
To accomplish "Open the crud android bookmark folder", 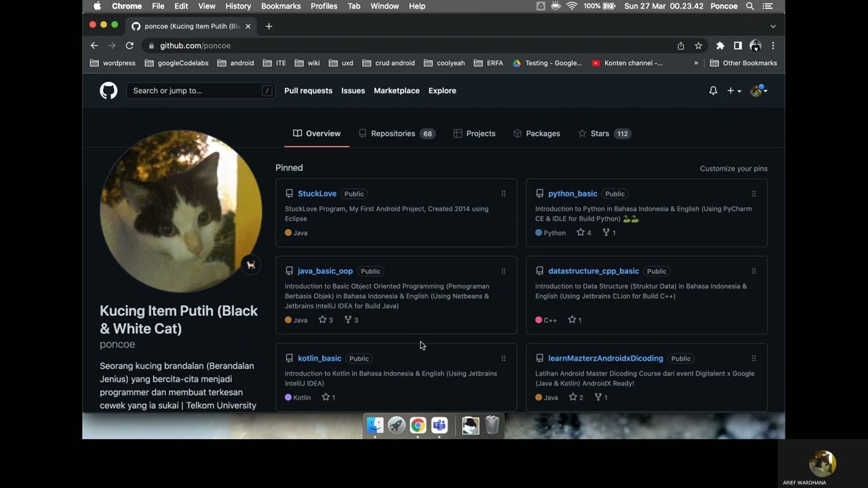I will [389, 63].
